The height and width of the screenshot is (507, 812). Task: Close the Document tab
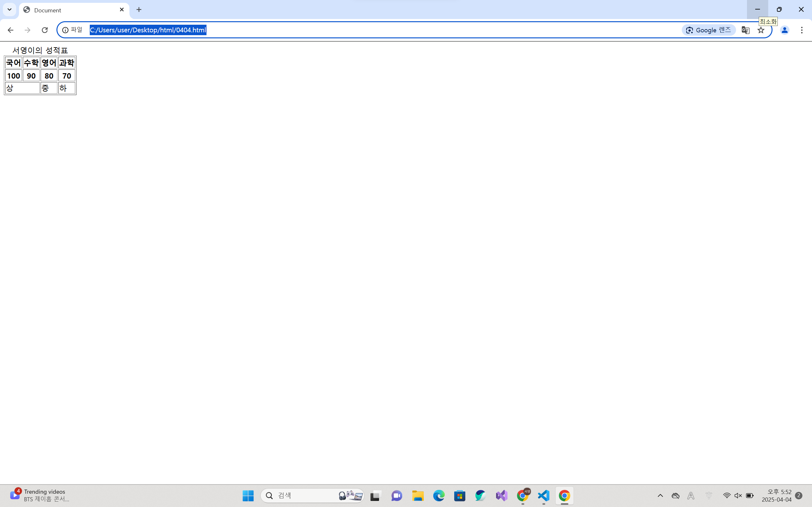tap(122, 10)
